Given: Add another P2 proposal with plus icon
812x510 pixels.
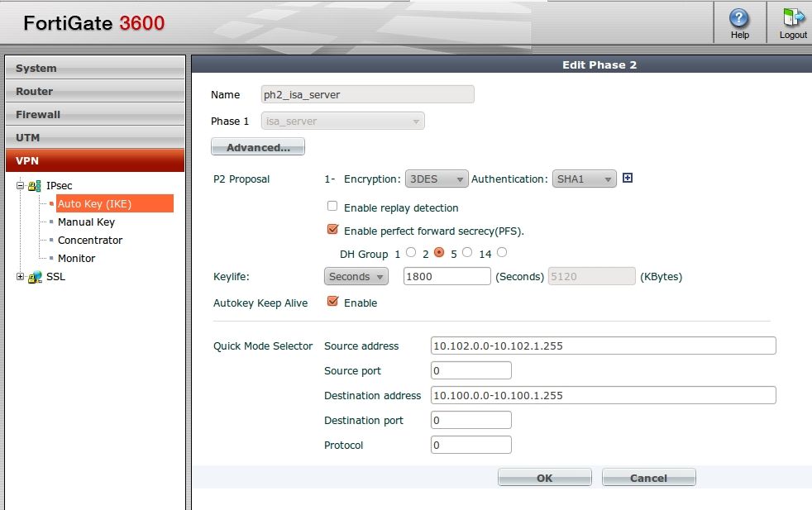Looking at the screenshot, I should click(627, 178).
